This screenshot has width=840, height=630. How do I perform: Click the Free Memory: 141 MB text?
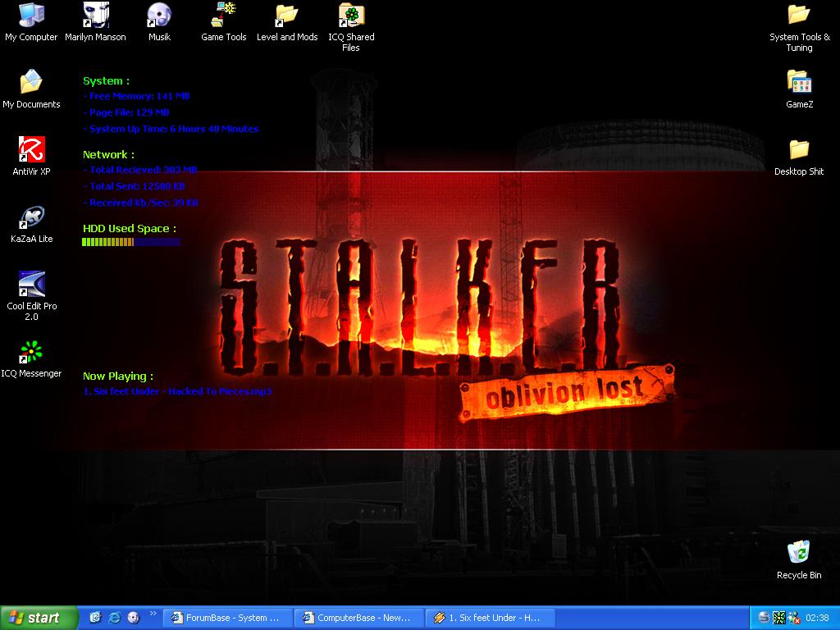pos(137,96)
